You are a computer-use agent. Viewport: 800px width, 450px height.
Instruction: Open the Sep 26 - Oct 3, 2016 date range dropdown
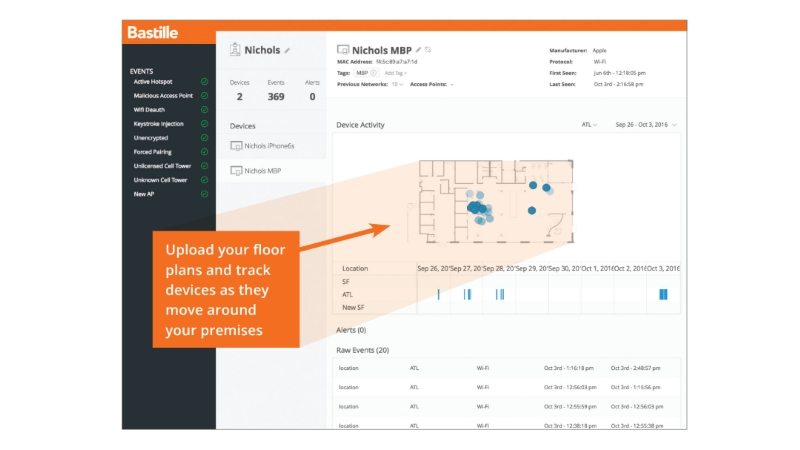646,124
